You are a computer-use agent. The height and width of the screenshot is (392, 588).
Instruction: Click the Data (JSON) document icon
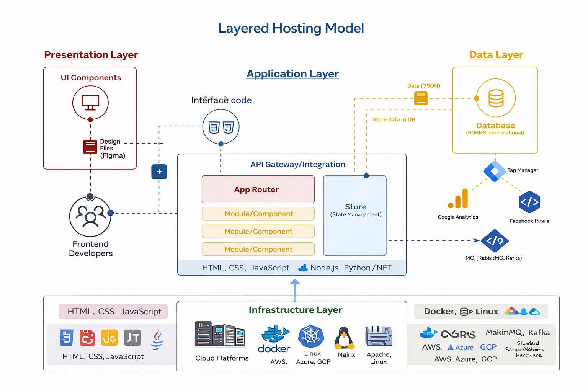(421, 98)
